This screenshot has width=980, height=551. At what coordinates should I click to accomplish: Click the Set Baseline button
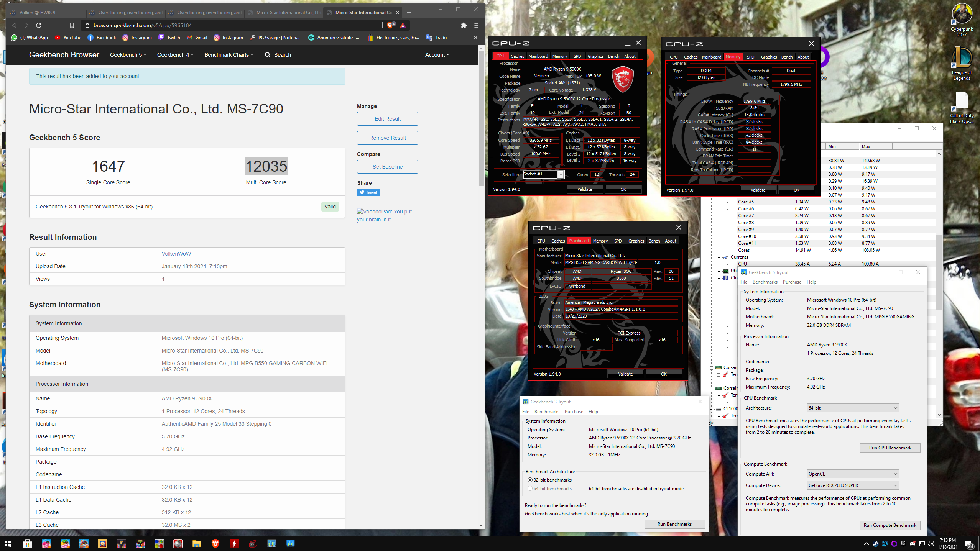coord(387,167)
